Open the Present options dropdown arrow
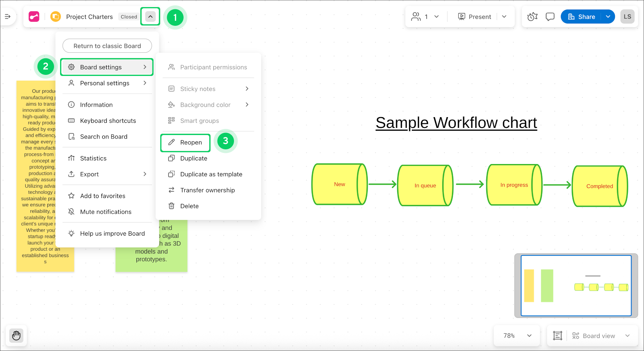 pyautogui.click(x=504, y=17)
